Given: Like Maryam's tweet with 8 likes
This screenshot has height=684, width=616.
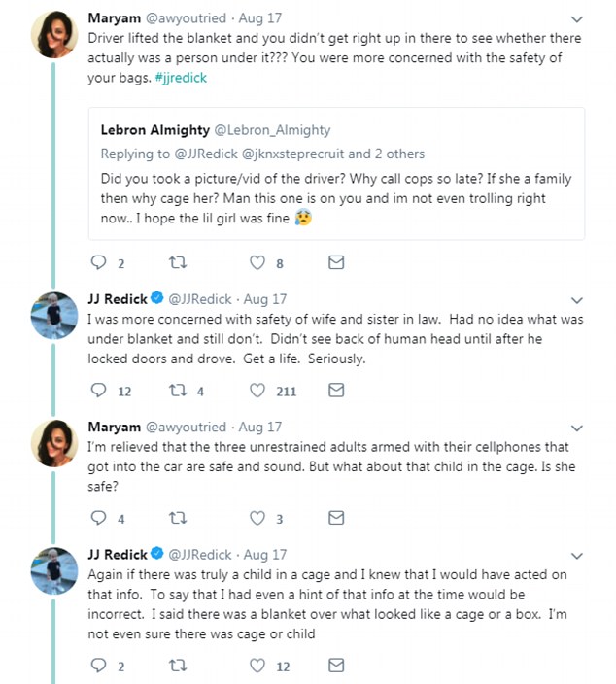Looking at the screenshot, I should pyautogui.click(x=257, y=262).
